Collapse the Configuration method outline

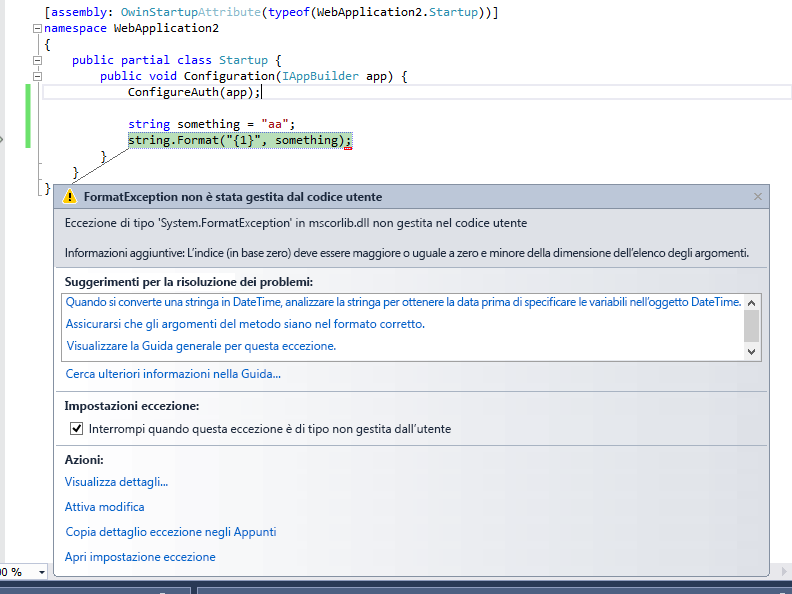[37, 76]
